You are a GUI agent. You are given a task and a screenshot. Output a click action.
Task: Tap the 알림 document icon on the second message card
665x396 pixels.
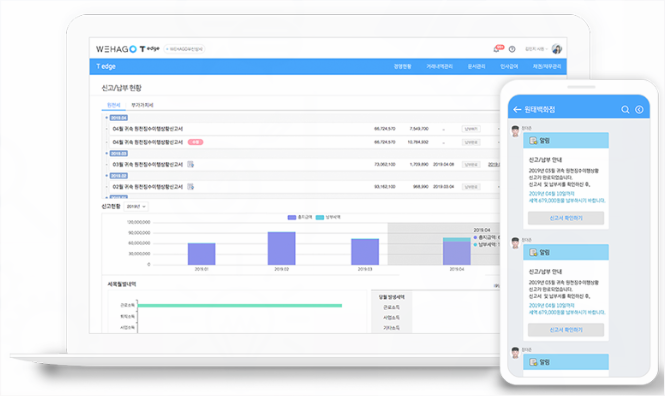pos(533,252)
